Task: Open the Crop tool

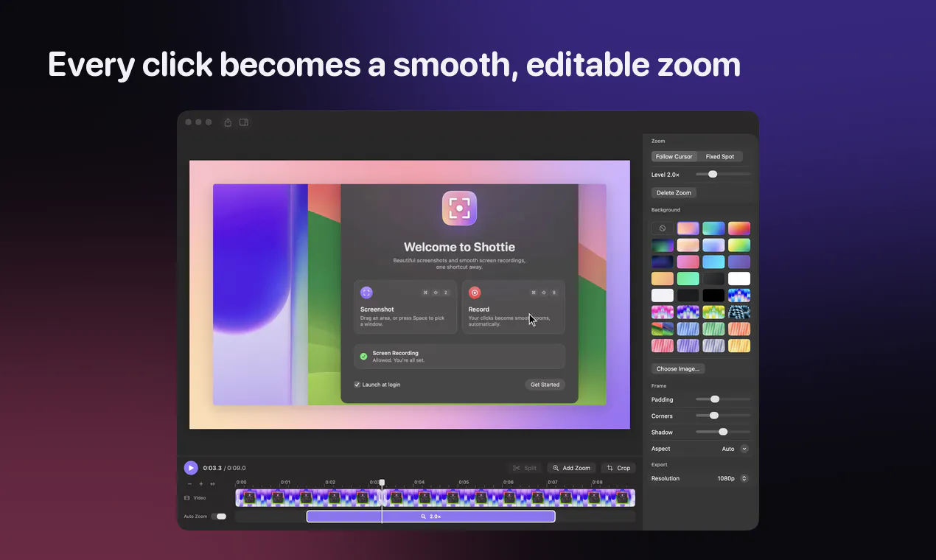Action: [618, 468]
